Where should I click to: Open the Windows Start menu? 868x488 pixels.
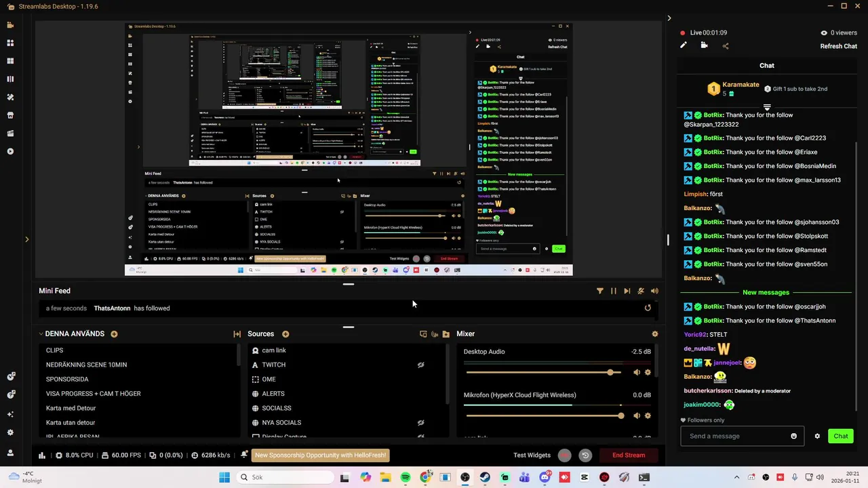pyautogui.click(x=224, y=478)
